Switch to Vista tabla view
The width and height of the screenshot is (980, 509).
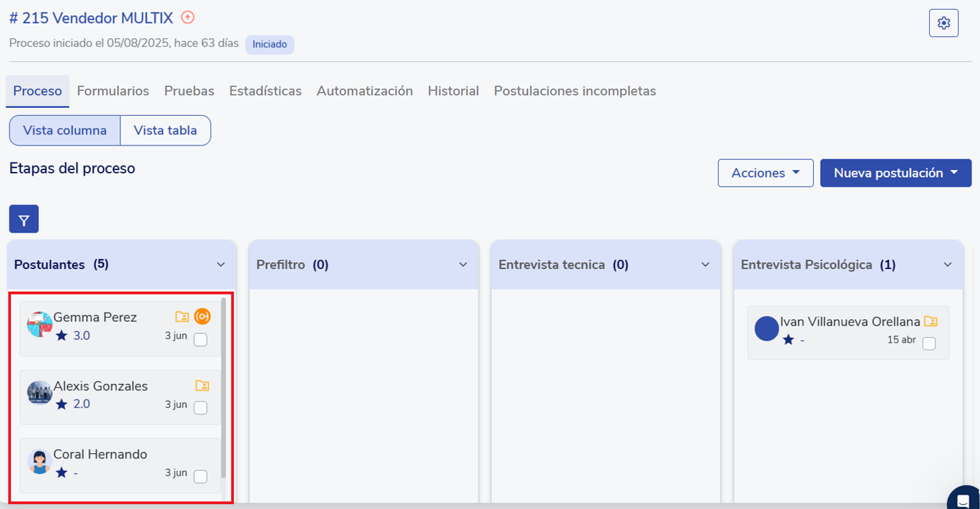(x=165, y=131)
